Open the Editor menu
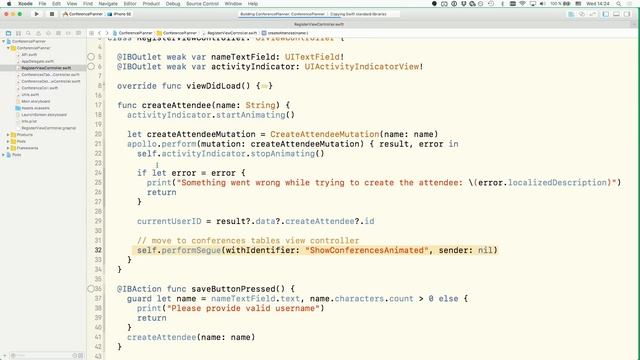640x360 pixels. [x=130, y=4]
